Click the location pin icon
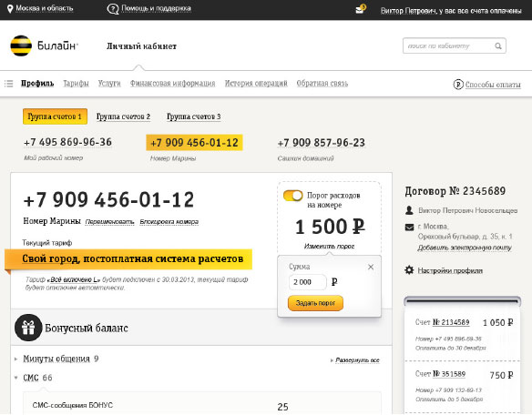The width and height of the screenshot is (532, 415). [10, 9]
